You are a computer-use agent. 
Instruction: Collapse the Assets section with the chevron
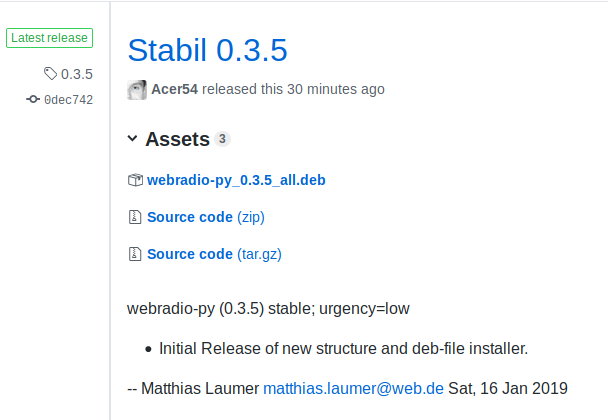pyautogui.click(x=132, y=138)
